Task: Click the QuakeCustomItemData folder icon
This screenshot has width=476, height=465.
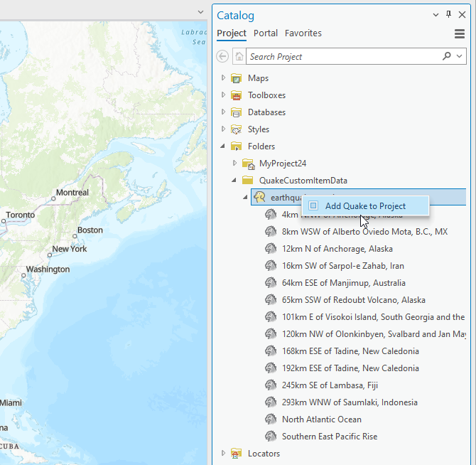Action: (248, 180)
